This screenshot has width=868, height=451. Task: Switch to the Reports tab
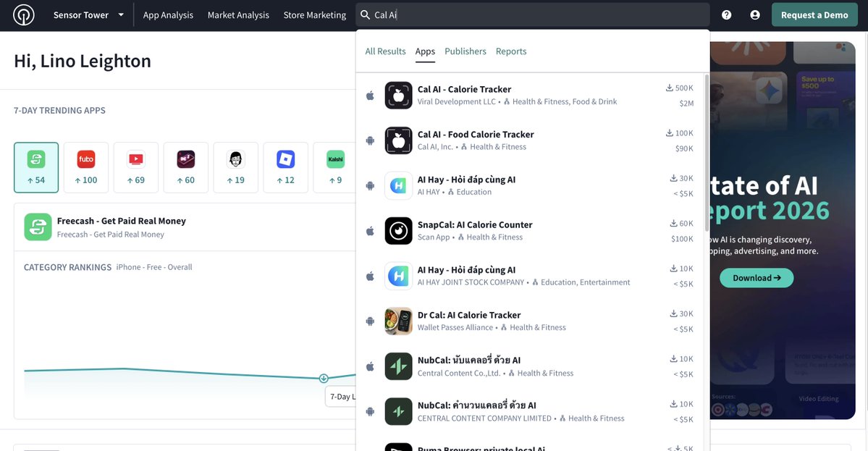click(x=511, y=51)
